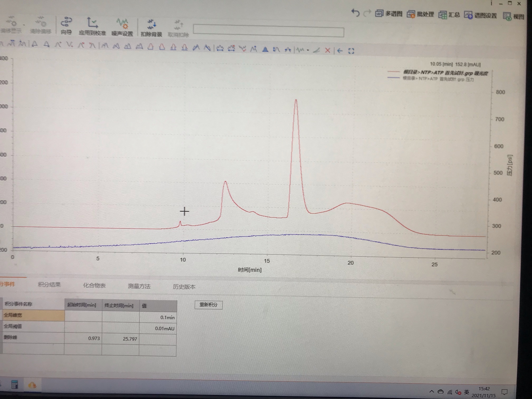Click 应用到校准 apply-to-calibration icon

[92, 26]
